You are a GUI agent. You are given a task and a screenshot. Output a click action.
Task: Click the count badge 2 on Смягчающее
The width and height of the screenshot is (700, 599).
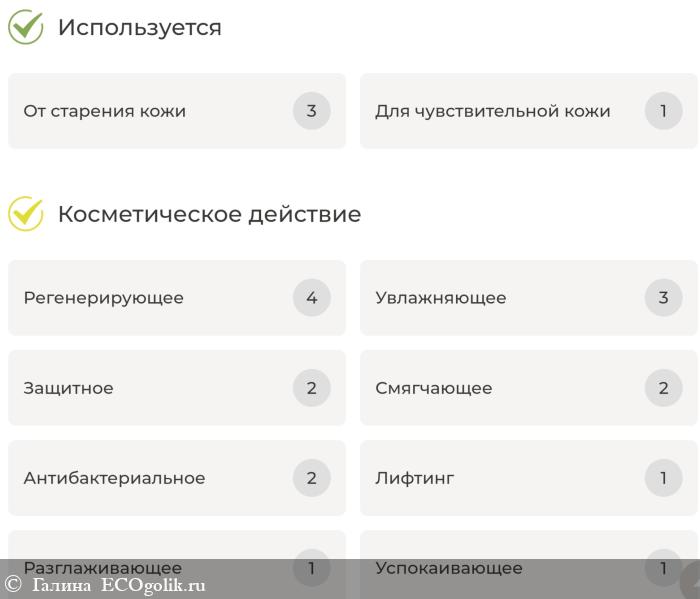pos(663,388)
